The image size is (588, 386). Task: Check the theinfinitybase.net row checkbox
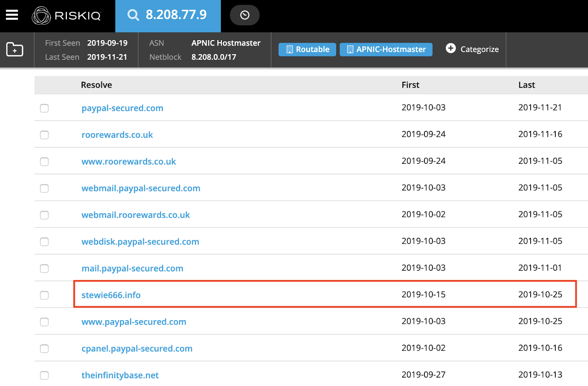[44, 375]
